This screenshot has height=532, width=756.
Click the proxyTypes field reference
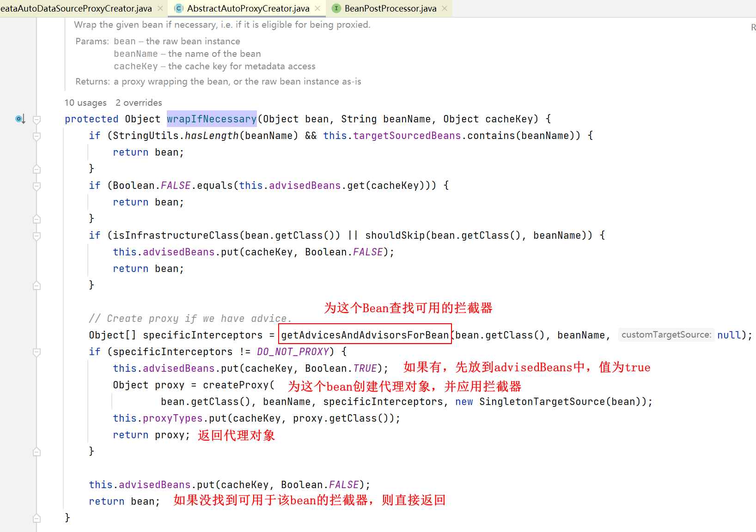pos(173,418)
